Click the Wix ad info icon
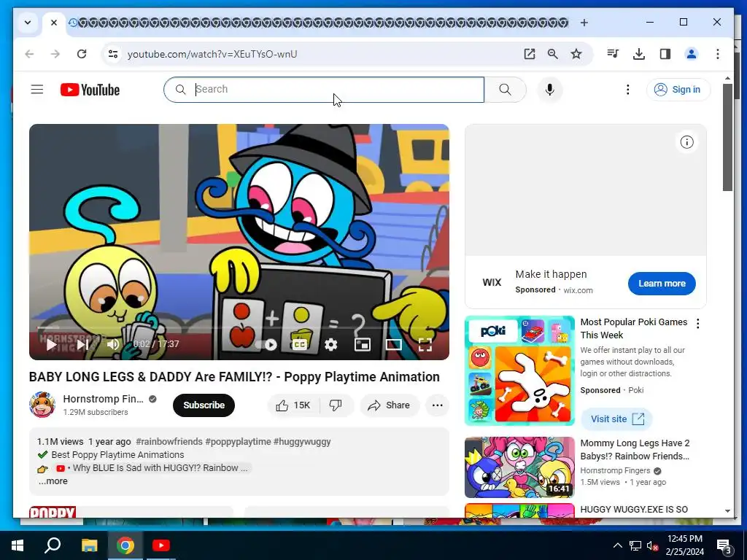 click(686, 142)
